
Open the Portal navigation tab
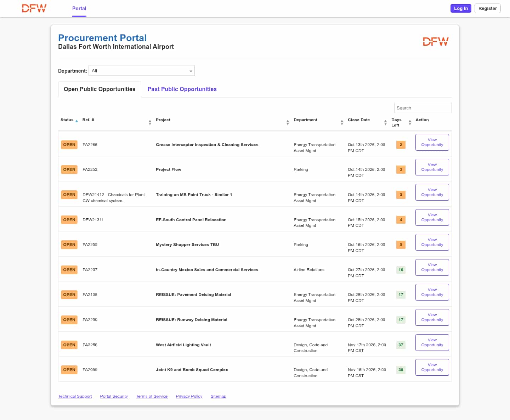[x=79, y=9]
